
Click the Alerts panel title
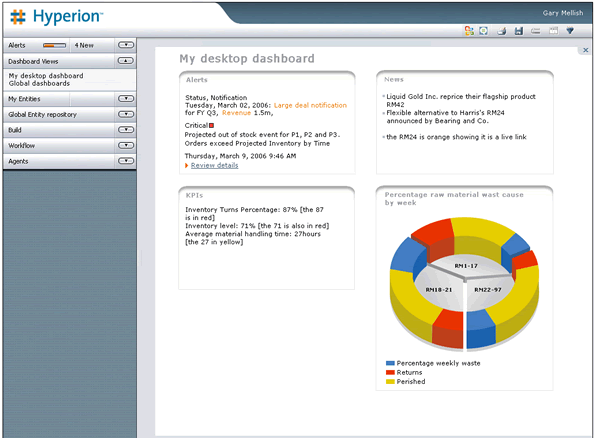tap(197, 80)
